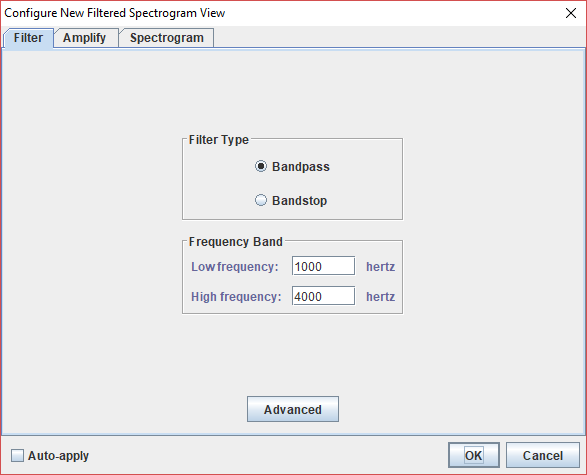Close the Configure New Filtered Spectrogram dialog

pos(571,13)
